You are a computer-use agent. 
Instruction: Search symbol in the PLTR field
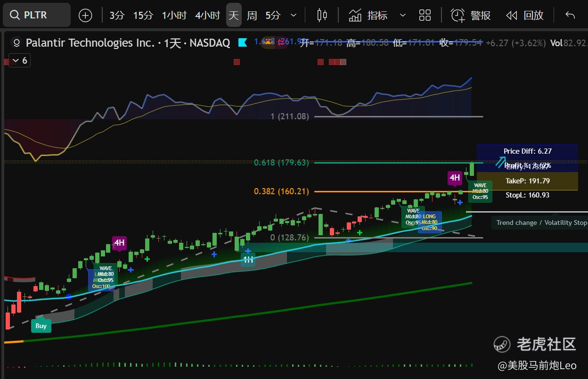(x=37, y=15)
